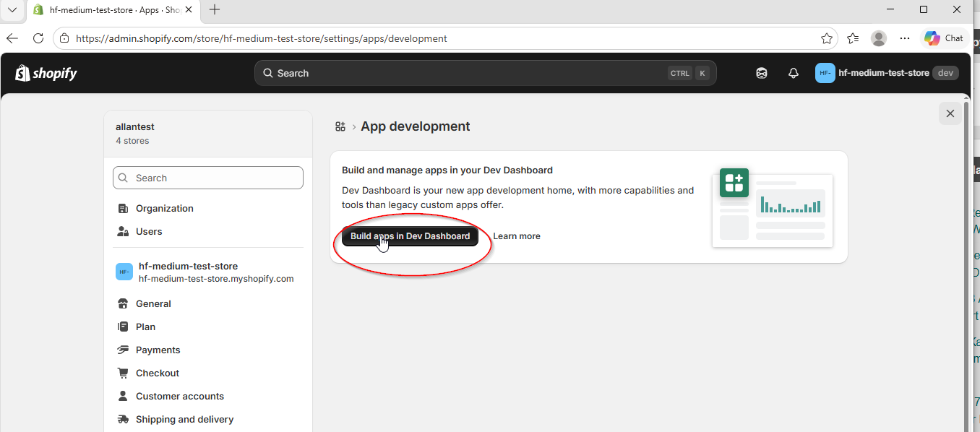
Task: Select the Users settings icon
Action: 123,231
